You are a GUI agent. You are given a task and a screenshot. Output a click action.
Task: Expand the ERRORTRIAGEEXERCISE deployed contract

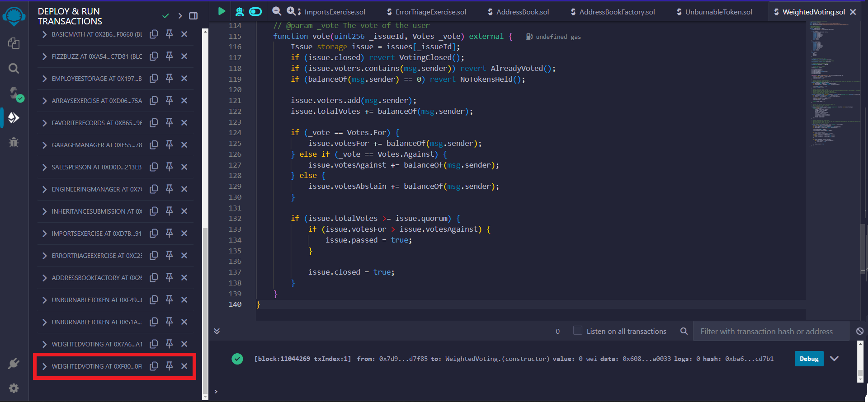point(44,256)
